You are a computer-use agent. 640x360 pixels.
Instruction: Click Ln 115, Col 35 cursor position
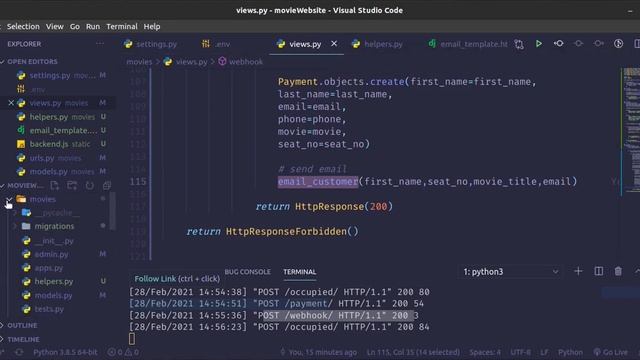coord(413,352)
